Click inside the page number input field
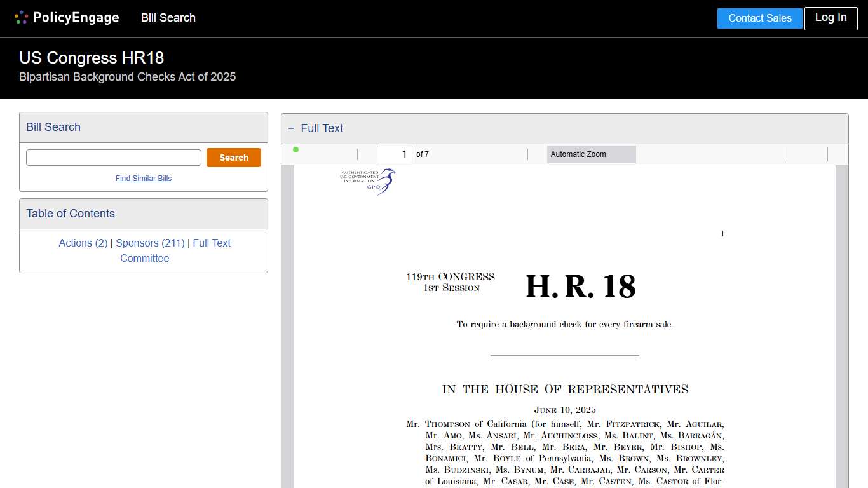The height and width of the screenshot is (488, 868). (394, 154)
